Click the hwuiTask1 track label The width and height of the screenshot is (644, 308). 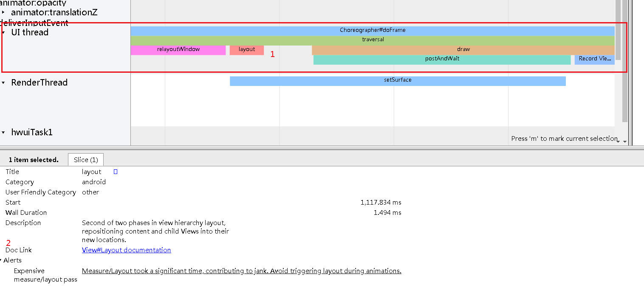(x=32, y=132)
